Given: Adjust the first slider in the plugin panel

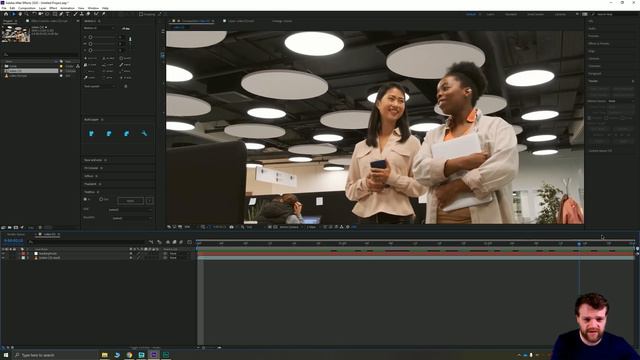Looking at the screenshot, I should click(102, 37).
